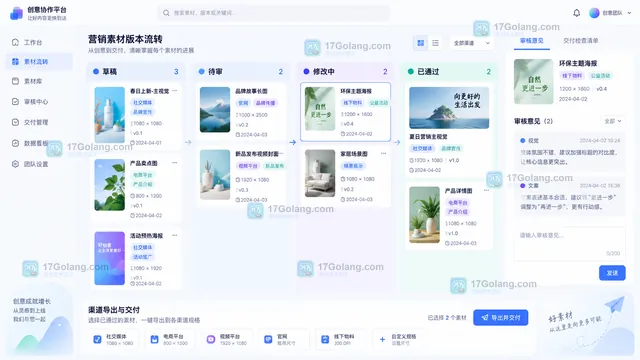
Task: Click the 文案 review comment
Action: 570,196
